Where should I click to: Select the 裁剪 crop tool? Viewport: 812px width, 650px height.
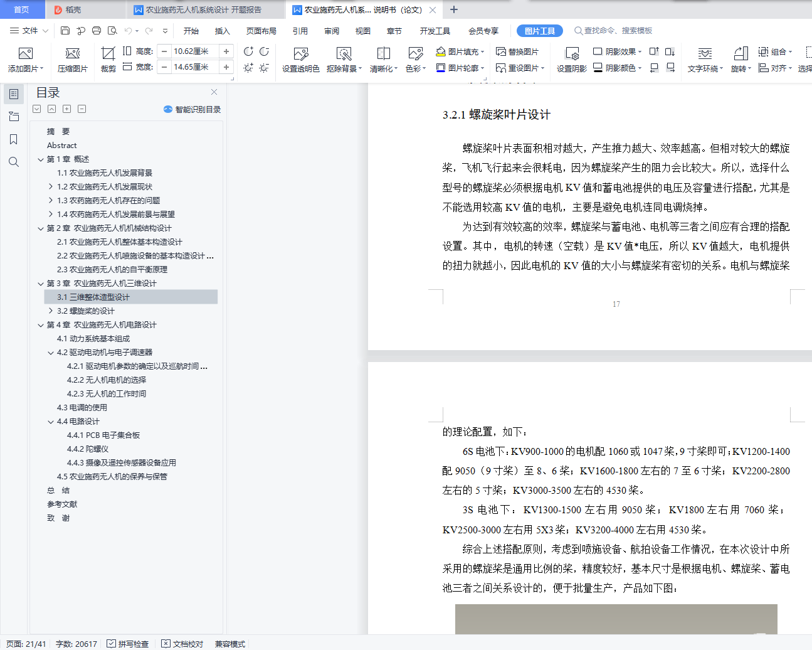(108, 60)
